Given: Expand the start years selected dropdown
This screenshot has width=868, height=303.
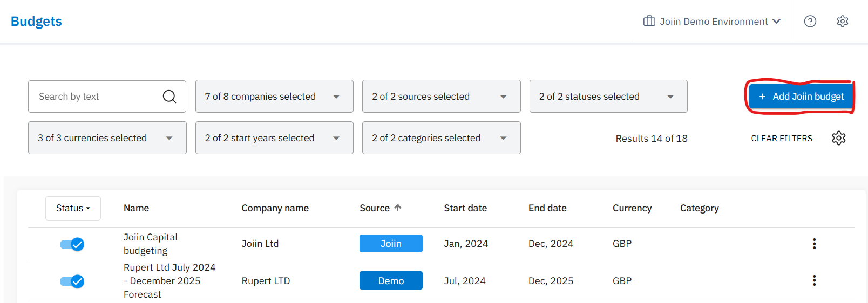Looking at the screenshot, I should click(x=274, y=138).
